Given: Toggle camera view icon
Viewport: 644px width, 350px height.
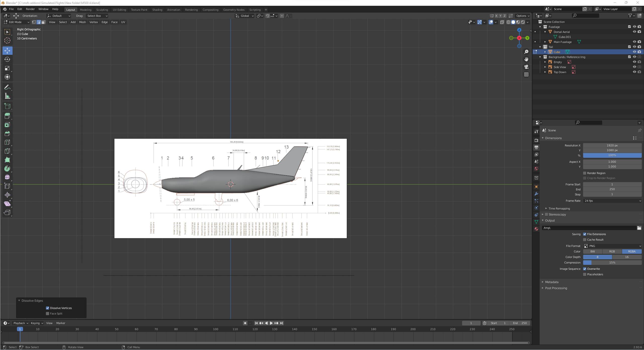Looking at the screenshot, I should [526, 67].
